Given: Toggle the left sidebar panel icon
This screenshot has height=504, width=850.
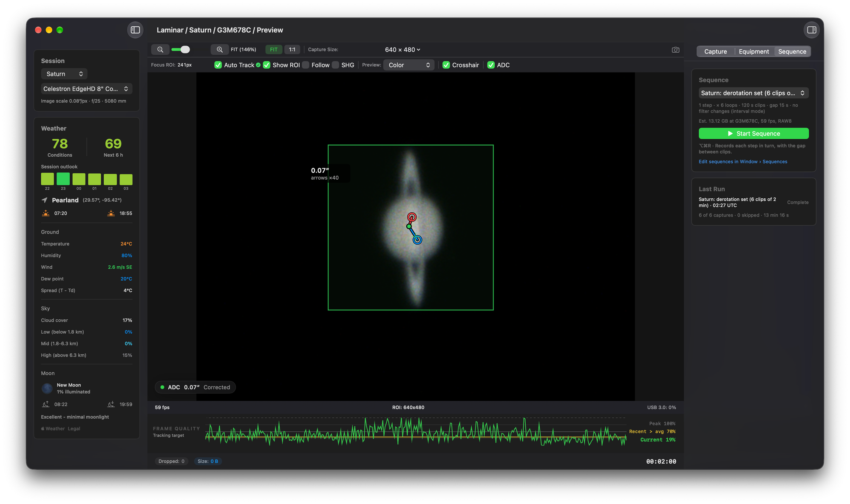Looking at the screenshot, I should click(135, 30).
